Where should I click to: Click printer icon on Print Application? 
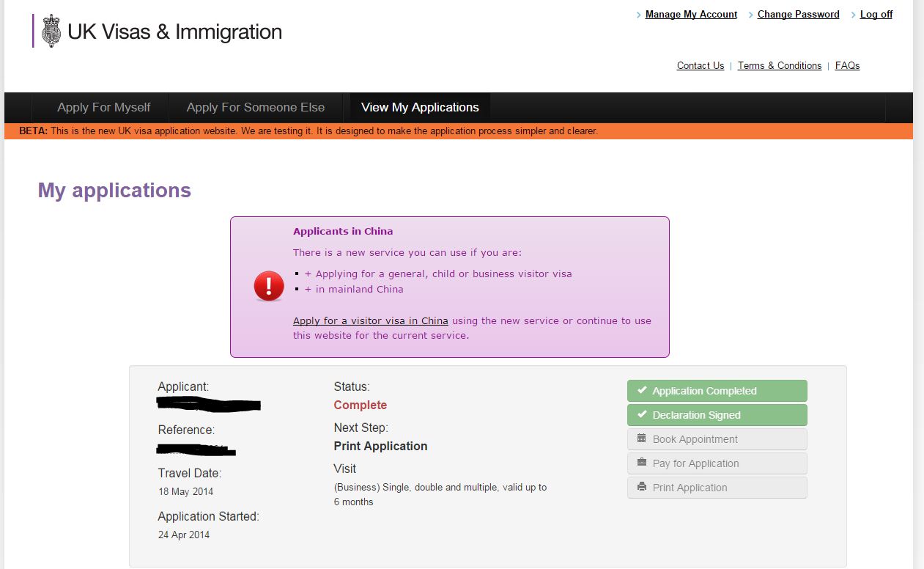point(642,487)
